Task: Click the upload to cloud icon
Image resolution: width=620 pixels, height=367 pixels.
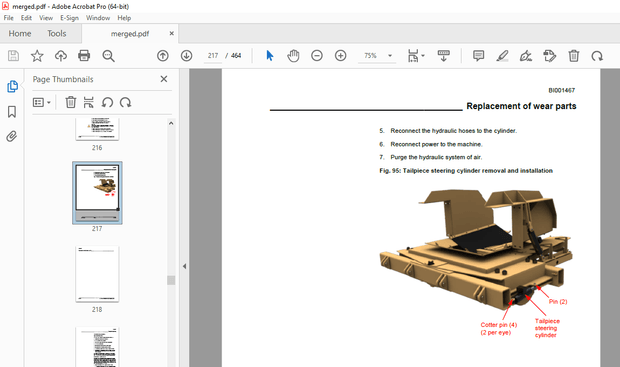Action: point(60,56)
